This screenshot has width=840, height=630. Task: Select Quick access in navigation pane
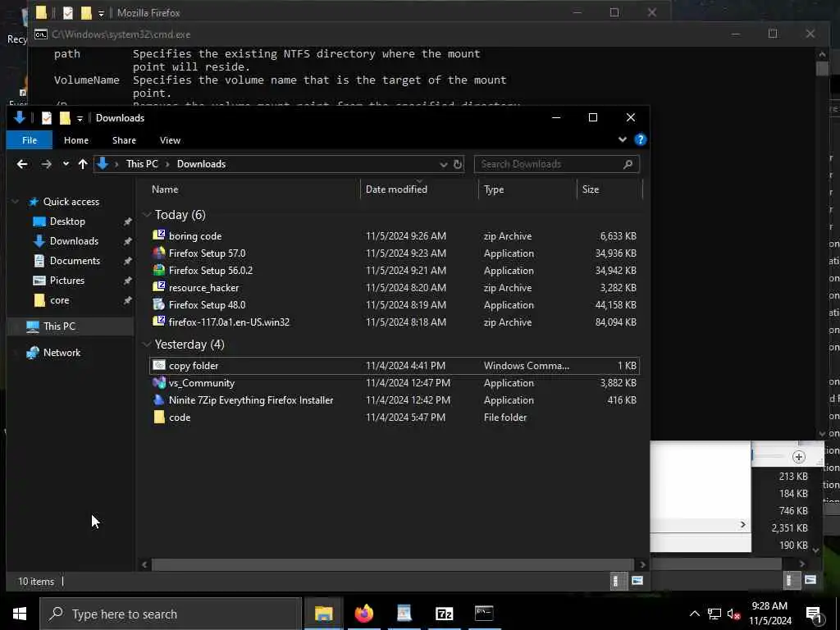(x=71, y=202)
